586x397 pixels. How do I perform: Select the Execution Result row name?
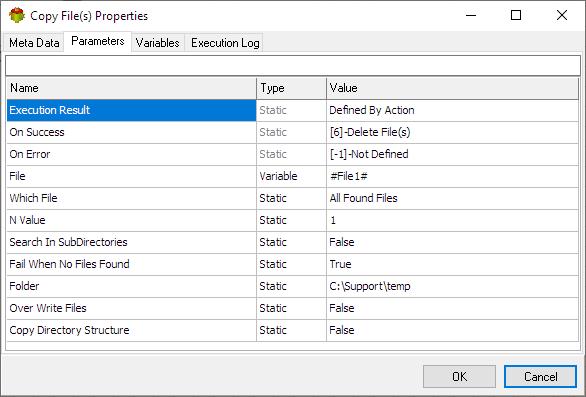(132, 110)
